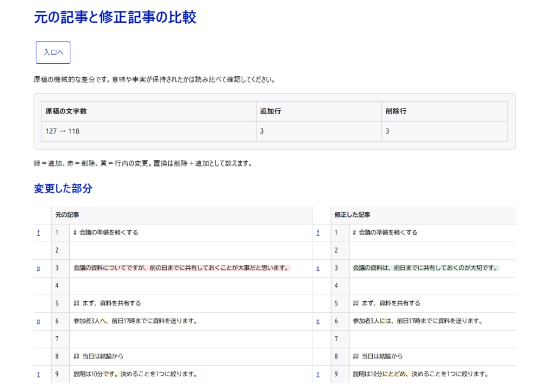Click the description sentence 原稿の機械的な差分です
The width and height of the screenshot is (554, 392).
coord(154,79)
